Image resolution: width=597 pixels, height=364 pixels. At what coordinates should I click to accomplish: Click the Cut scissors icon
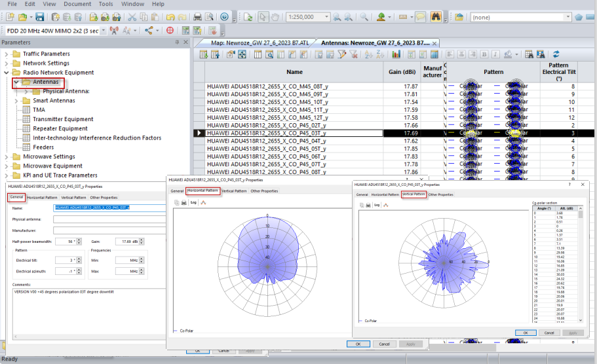point(132,17)
